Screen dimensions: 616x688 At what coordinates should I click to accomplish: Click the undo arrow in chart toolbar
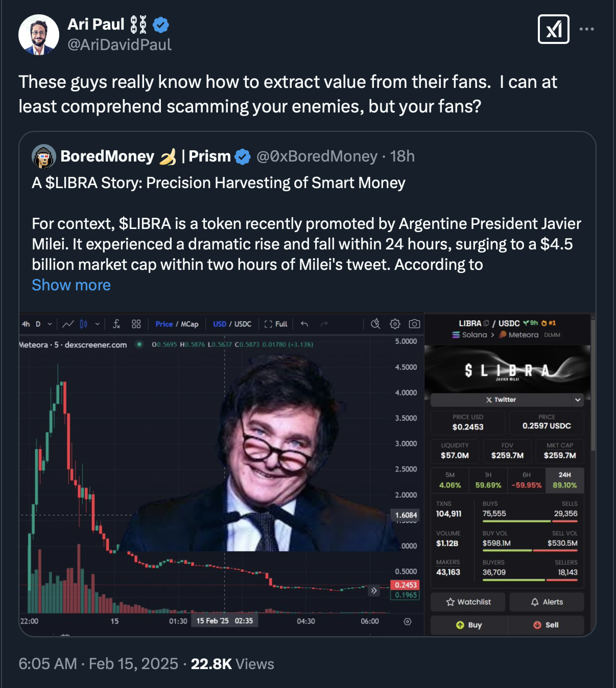[x=304, y=324]
